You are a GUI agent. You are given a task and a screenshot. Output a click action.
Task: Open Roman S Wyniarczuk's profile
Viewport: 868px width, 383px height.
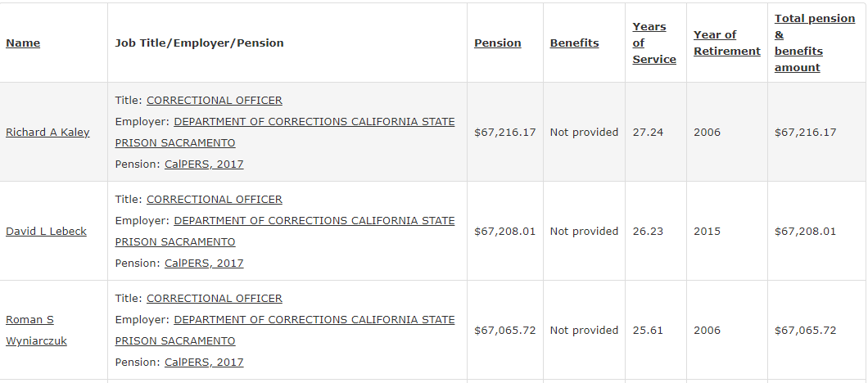[36, 331]
